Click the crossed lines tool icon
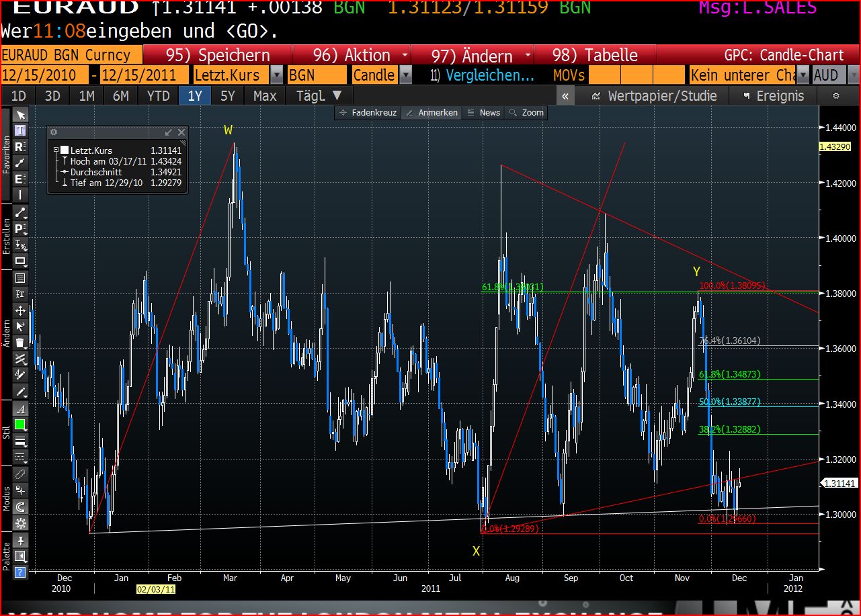The height and width of the screenshot is (616, 861). coord(20,359)
